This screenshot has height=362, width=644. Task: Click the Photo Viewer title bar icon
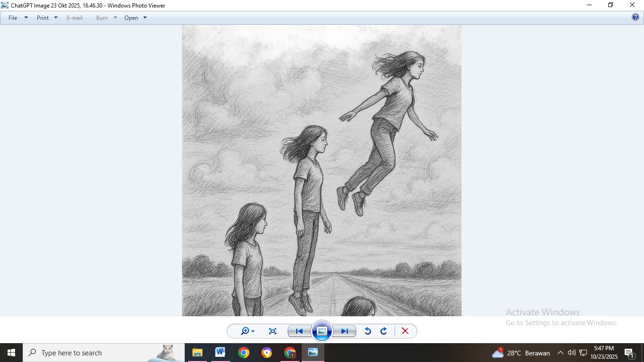5,5
